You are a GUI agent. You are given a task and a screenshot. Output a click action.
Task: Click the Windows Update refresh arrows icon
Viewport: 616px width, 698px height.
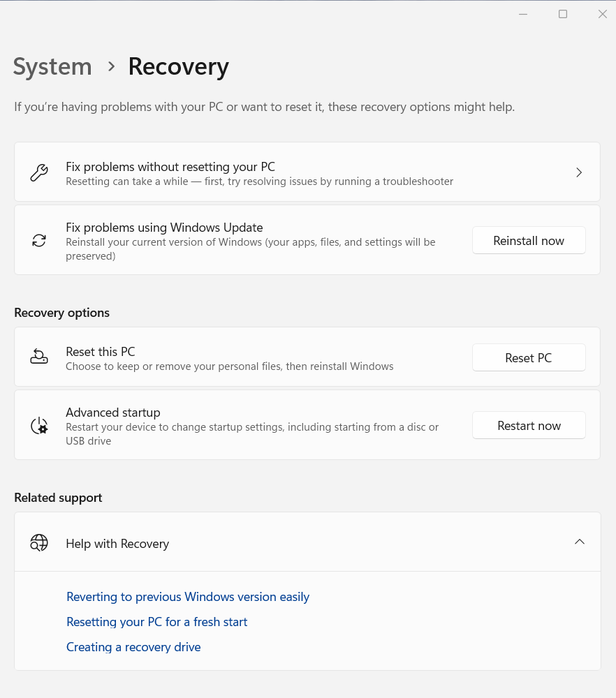pos(39,241)
